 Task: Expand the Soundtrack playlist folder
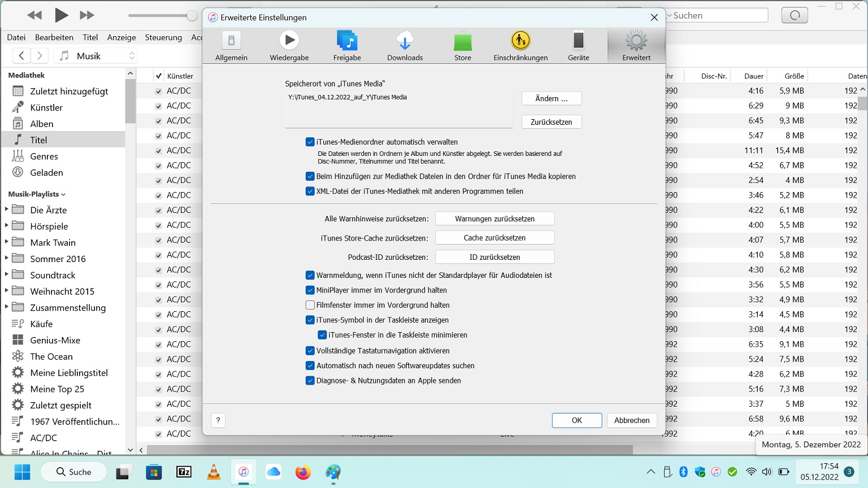click(6, 275)
